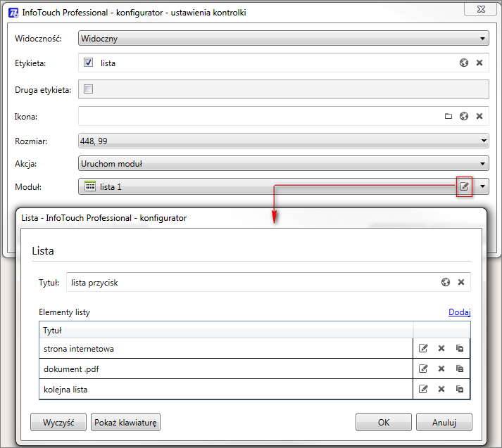Viewport: 502px width, 448px height.
Task: Click the InfoTouch app icon in title bar
Action: (13, 13)
